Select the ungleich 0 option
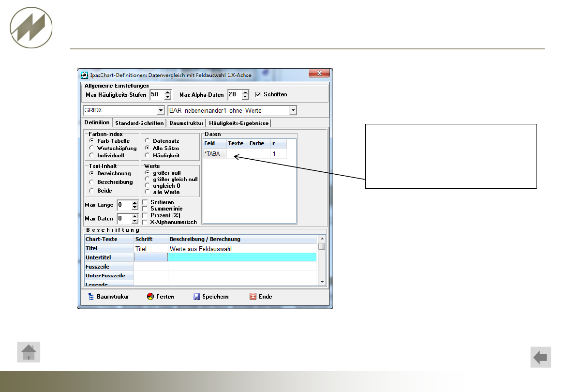The width and height of the screenshot is (566, 392). pos(147,185)
